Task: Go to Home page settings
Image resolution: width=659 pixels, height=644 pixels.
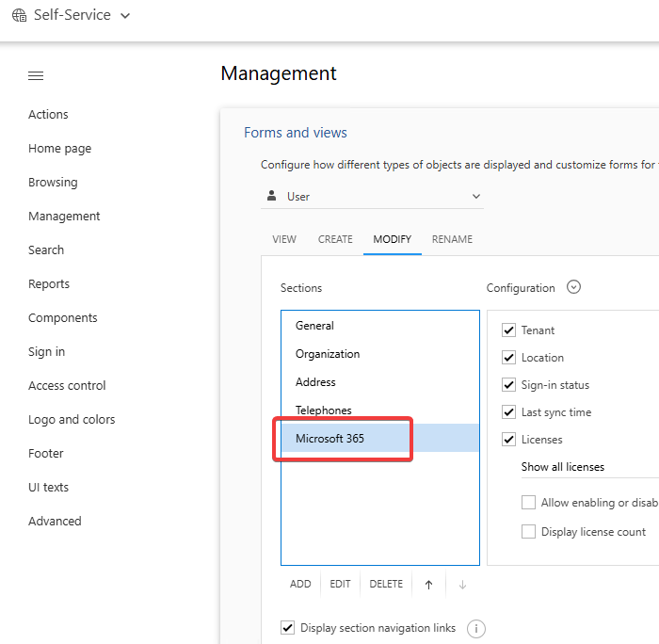Action: pyautogui.click(x=59, y=149)
